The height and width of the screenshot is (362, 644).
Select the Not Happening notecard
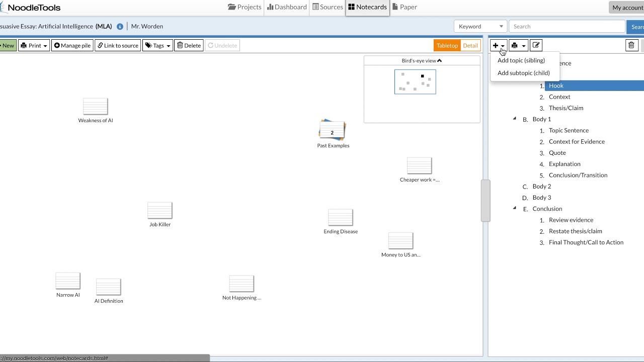coord(242,284)
